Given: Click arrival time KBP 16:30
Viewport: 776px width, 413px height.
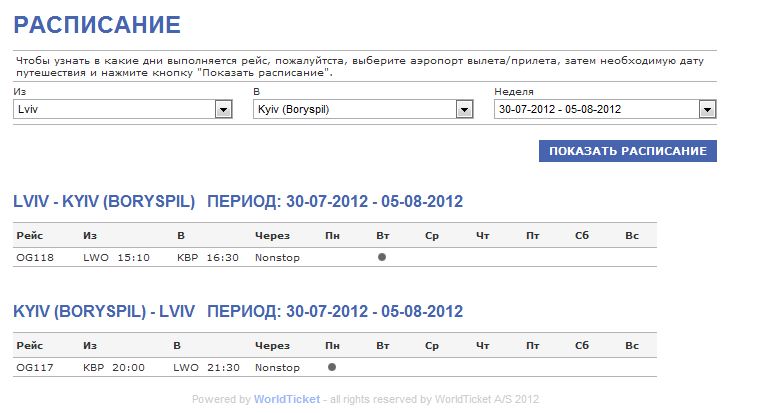Looking at the screenshot, I should coord(208,258).
